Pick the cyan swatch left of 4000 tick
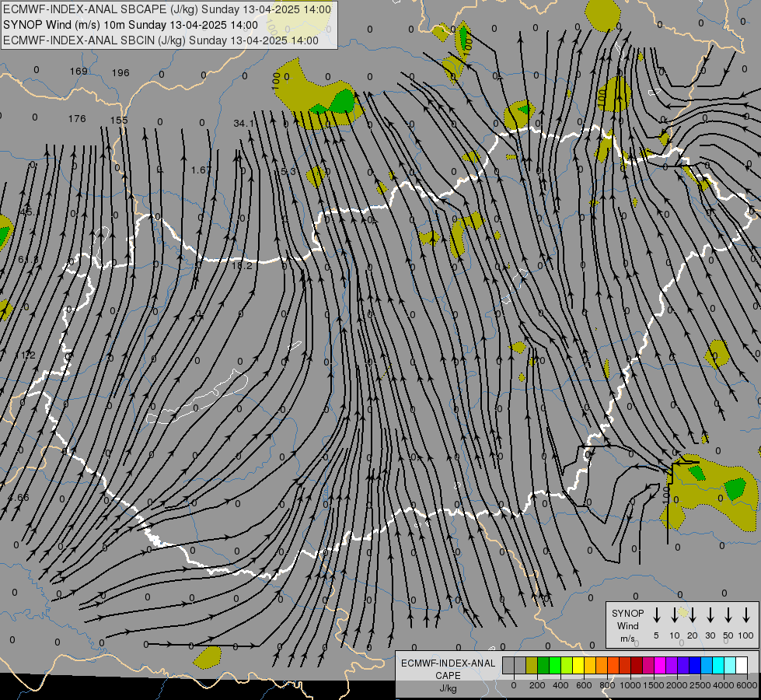 tap(719, 666)
